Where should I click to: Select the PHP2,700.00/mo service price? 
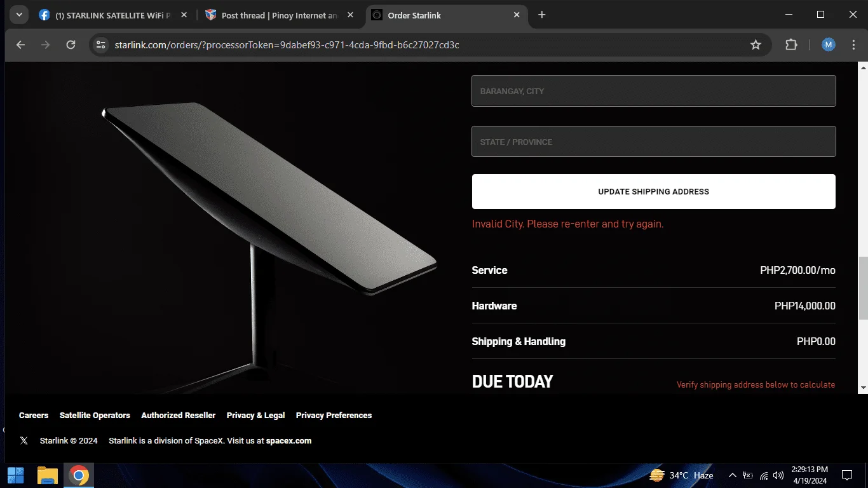tap(797, 270)
